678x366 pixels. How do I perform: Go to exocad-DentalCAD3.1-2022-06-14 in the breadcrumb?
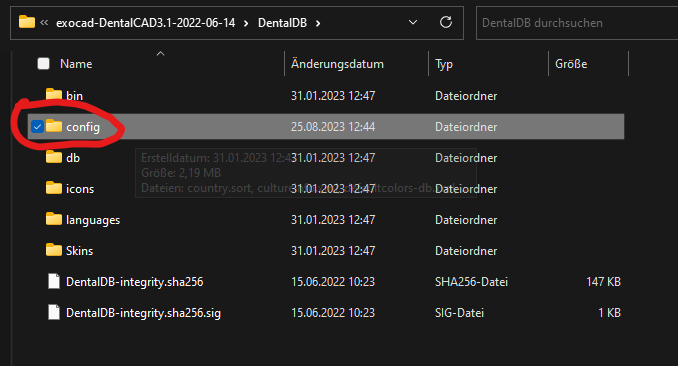tap(145, 23)
